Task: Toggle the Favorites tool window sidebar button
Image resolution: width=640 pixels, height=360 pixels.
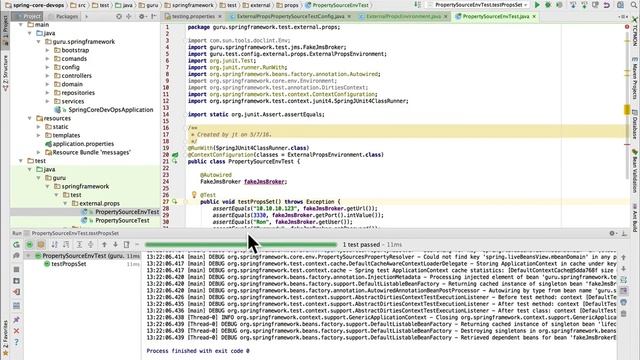Action: [5, 338]
